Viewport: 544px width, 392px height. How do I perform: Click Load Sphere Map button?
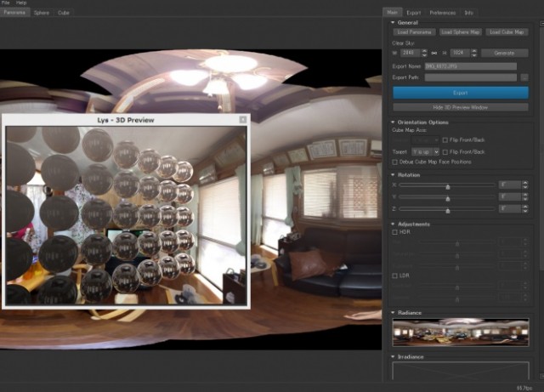point(460,32)
